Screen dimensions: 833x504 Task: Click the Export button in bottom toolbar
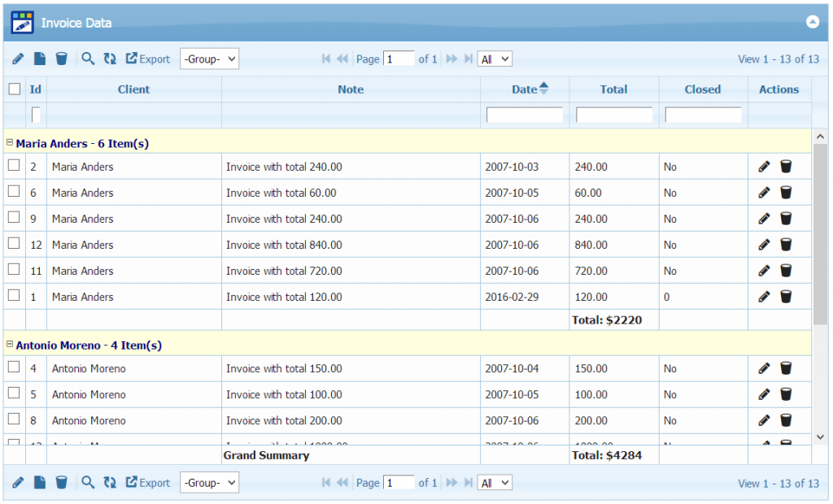(148, 483)
